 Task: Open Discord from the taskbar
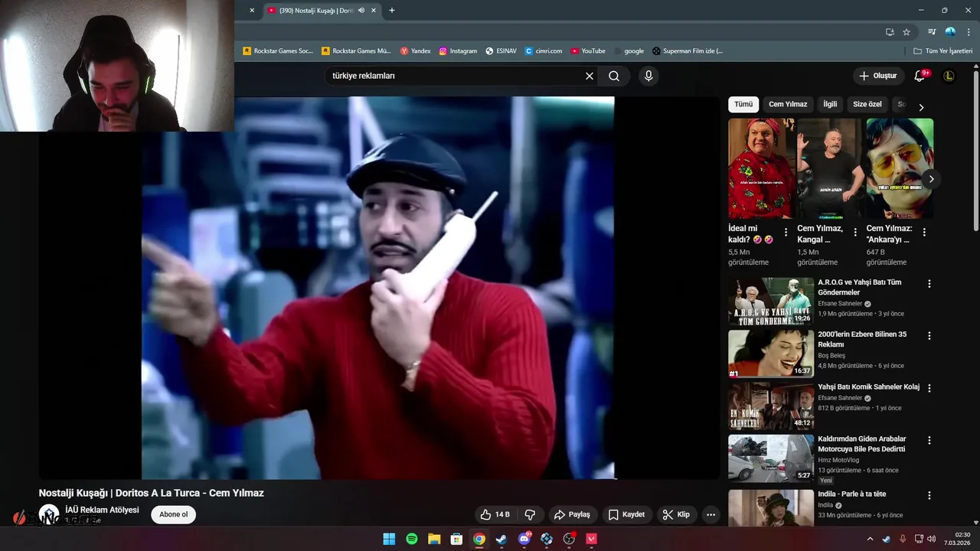[524, 539]
